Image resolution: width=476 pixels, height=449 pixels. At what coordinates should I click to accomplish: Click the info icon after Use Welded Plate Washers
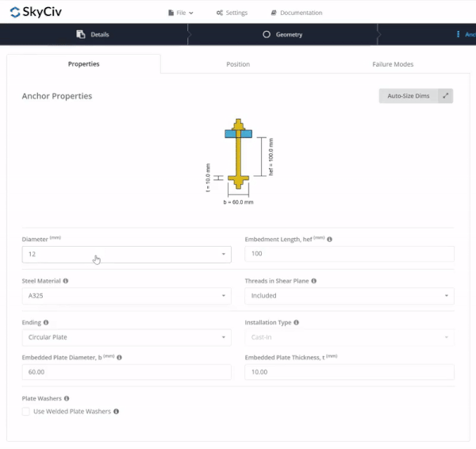click(x=117, y=412)
